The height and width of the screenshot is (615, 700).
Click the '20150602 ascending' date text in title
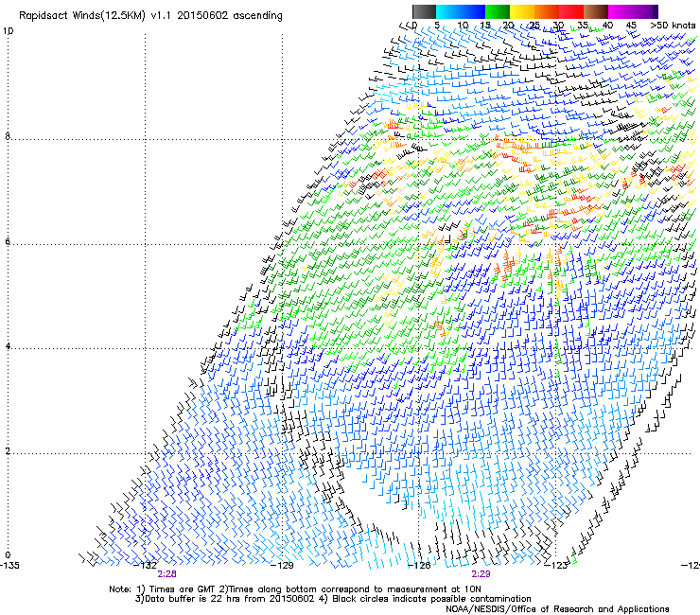[x=230, y=16]
